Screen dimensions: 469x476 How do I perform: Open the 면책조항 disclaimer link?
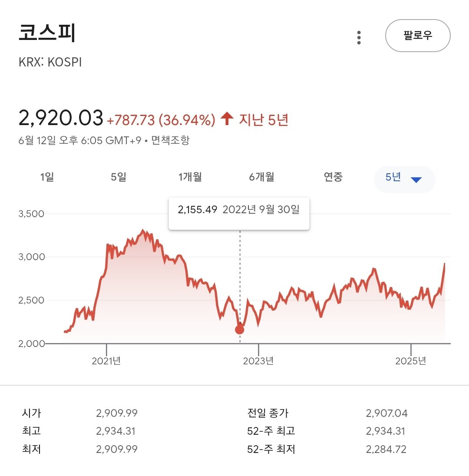pos(170,140)
